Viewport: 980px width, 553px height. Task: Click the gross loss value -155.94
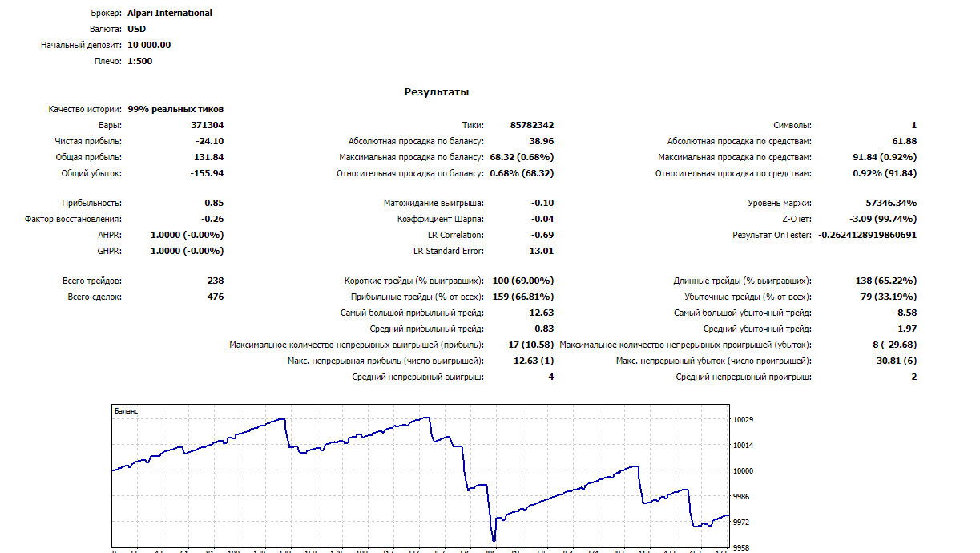coord(207,173)
